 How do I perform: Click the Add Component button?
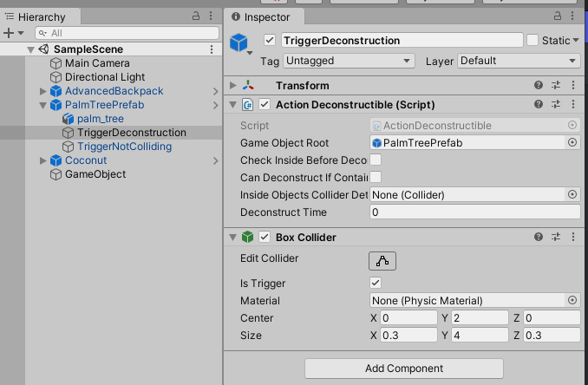[404, 369]
